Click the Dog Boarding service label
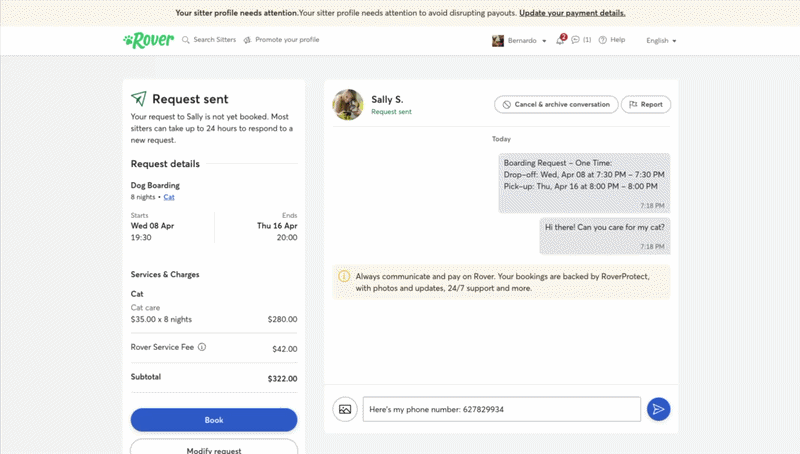 click(x=155, y=185)
